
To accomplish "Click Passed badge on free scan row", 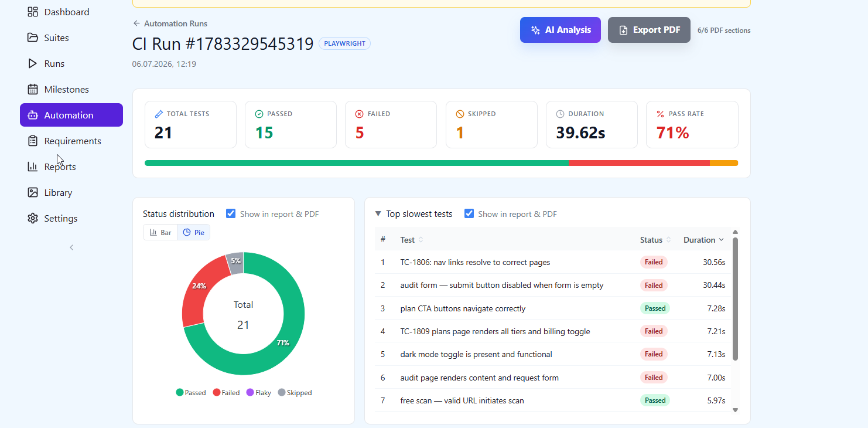I will click(655, 400).
